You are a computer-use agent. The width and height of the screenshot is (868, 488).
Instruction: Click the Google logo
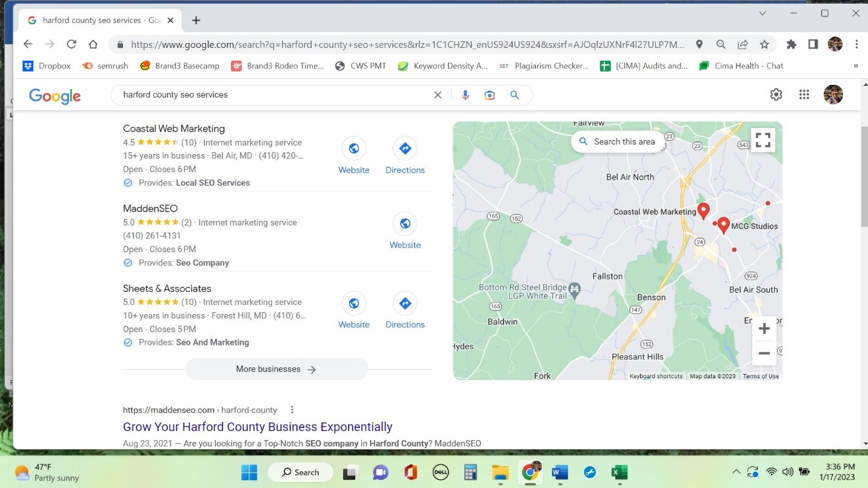click(x=55, y=96)
